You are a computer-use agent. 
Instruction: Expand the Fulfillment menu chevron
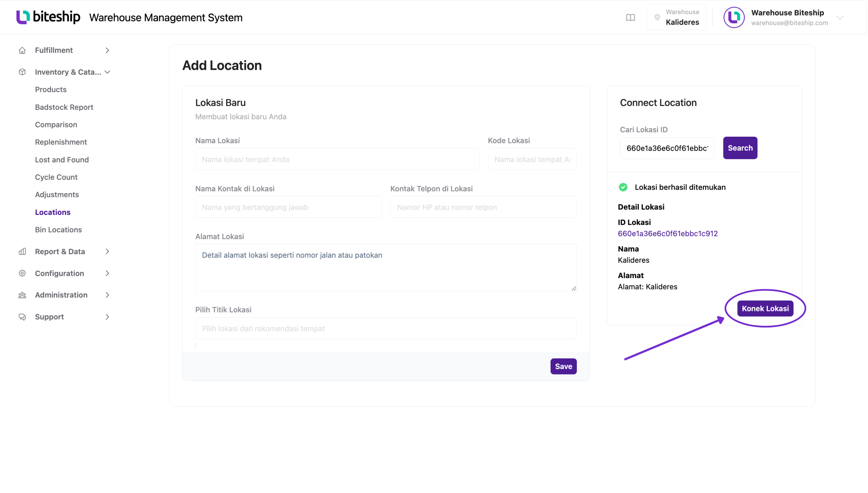[x=107, y=50]
